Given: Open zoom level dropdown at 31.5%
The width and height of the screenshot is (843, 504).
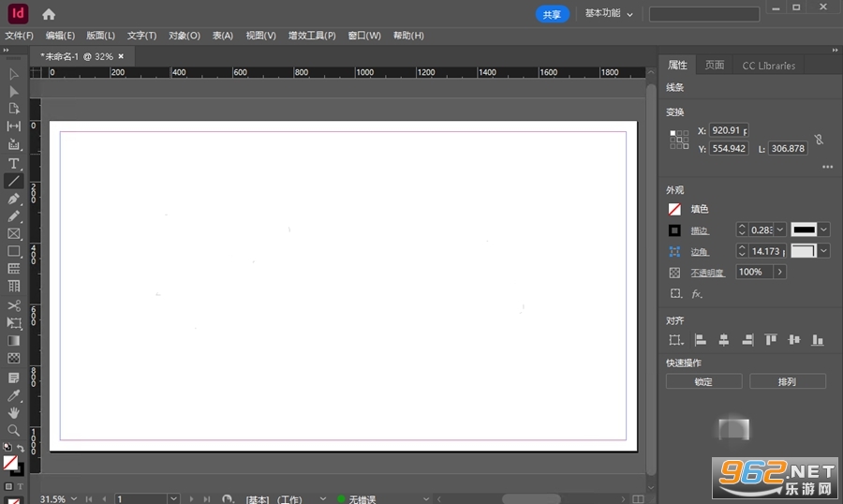Looking at the screenshot, I should tap(74, 499).
